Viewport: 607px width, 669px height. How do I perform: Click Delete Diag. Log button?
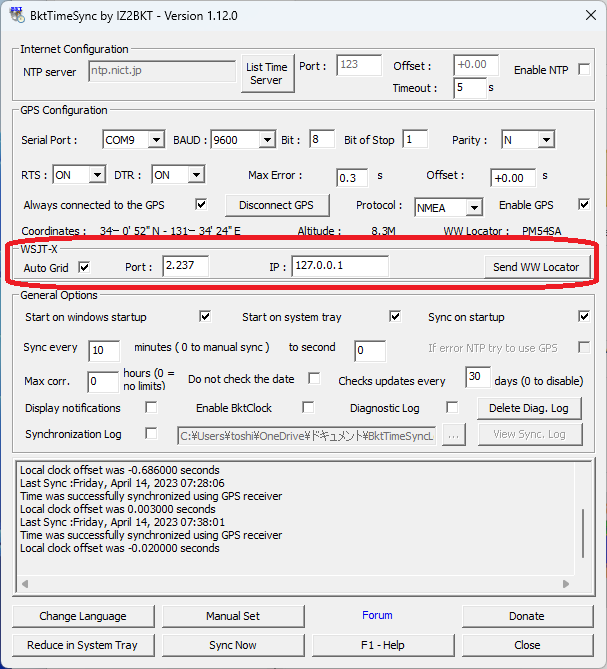(529, 408)
